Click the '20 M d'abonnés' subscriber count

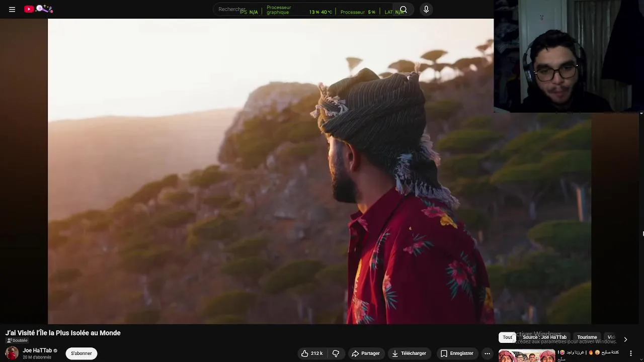pos(37,357)
